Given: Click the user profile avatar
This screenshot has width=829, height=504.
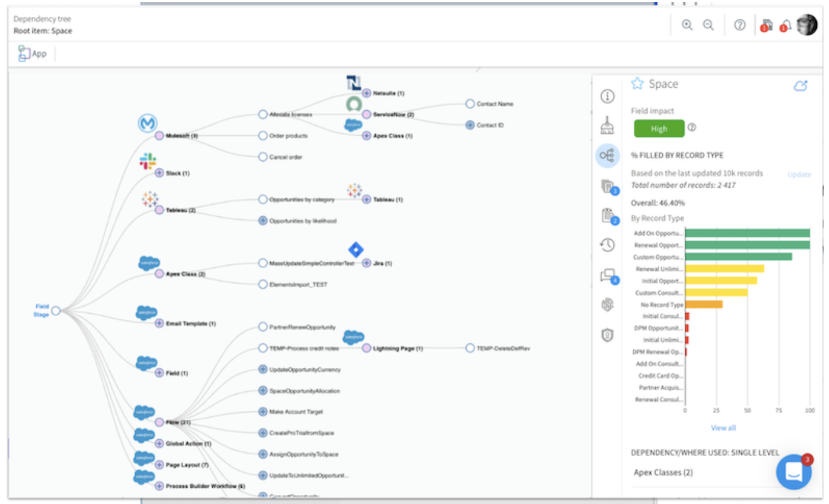Looking at the screenshot, I should pyautogui.click(x=807, y=25).
